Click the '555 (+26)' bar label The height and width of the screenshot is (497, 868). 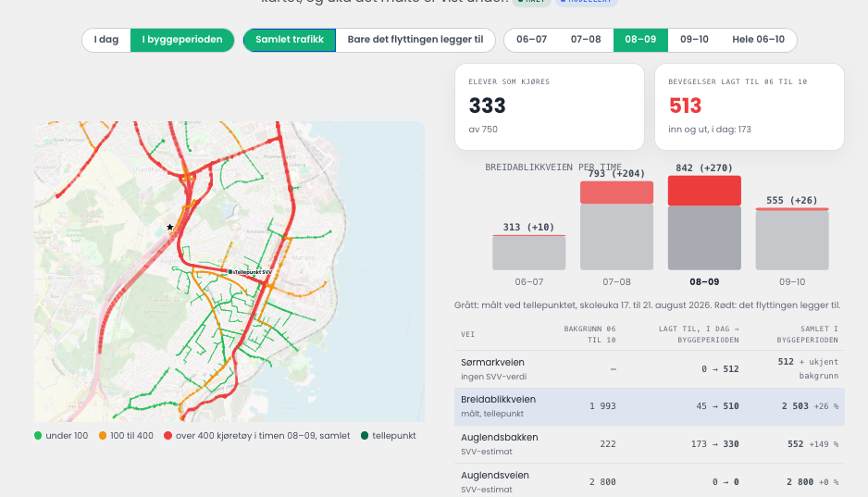(x=792, y=200)
